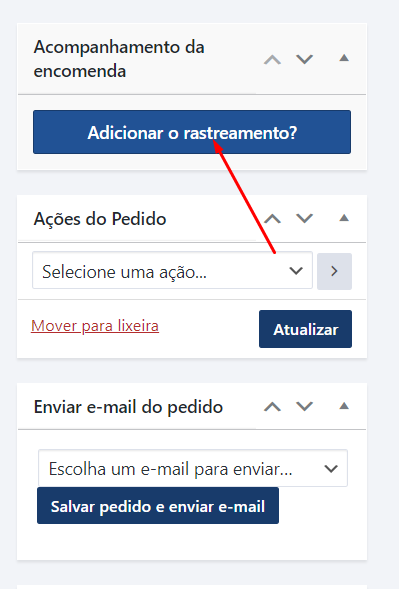Click Adicionar o rastreamento button
The width and height of the screenshot is (399, 589).
pyautogui.click(x=192, y=132)
